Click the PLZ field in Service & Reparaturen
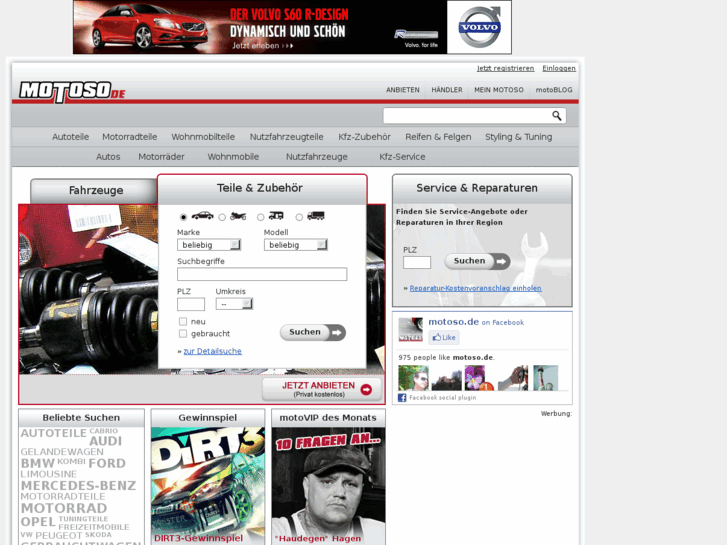 click(417, 263)
